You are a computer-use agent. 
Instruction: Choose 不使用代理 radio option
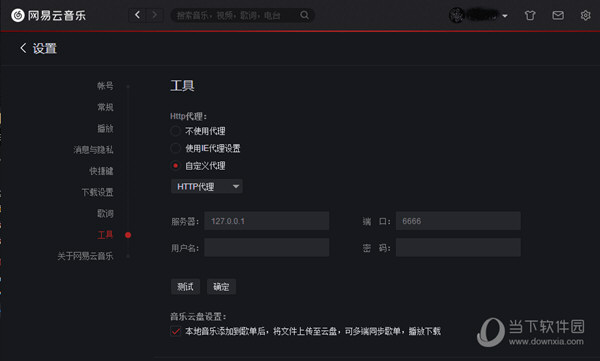click(x=175, y=131)
